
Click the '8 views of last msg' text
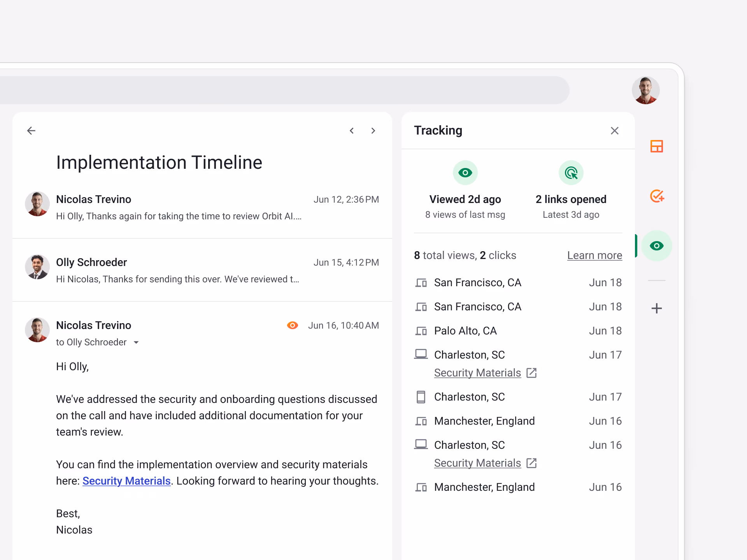coord(465,215)
